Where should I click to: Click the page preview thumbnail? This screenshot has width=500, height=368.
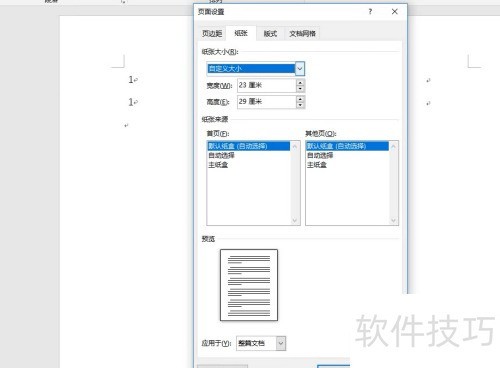point(249,285)
